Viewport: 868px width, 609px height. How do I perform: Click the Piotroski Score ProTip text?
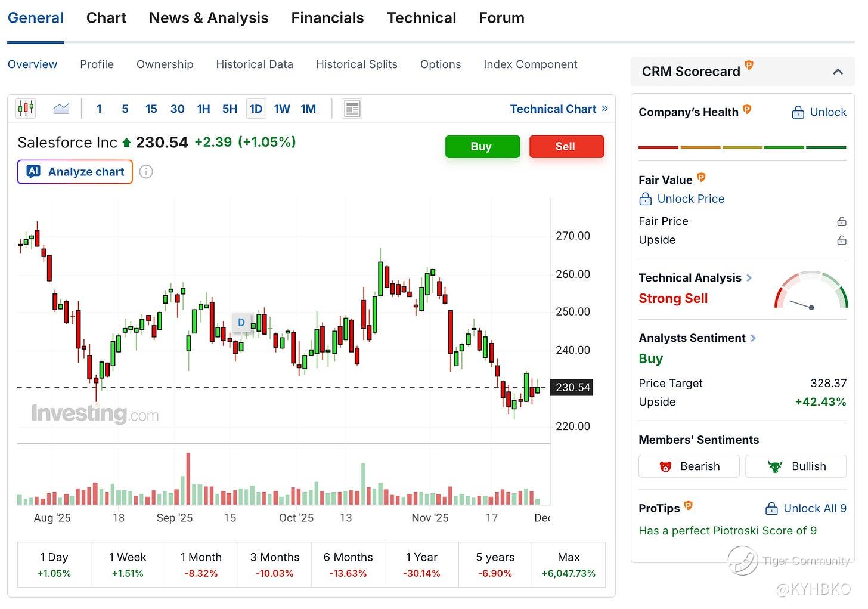[x=727, y=530]
